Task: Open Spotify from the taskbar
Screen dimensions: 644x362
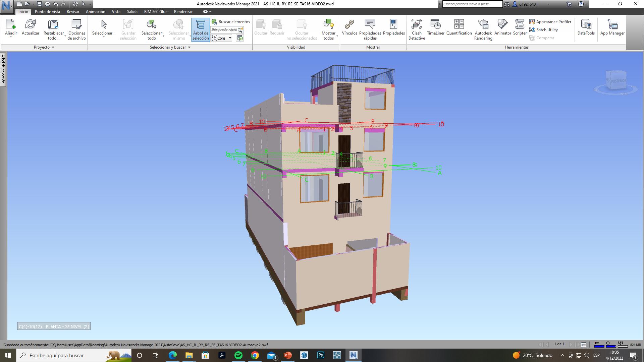Action: [x=238, y=355]
